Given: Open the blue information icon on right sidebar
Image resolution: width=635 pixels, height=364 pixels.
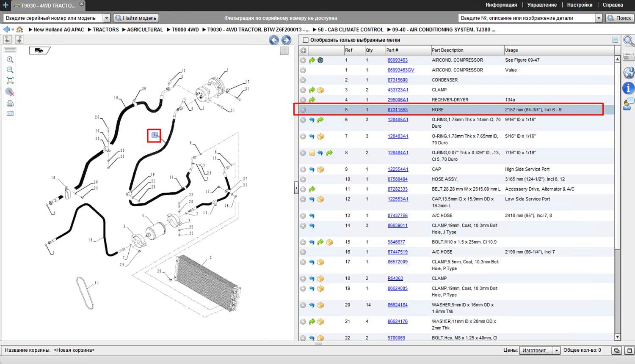Looking at the screenshot, I should click(629, 88).
